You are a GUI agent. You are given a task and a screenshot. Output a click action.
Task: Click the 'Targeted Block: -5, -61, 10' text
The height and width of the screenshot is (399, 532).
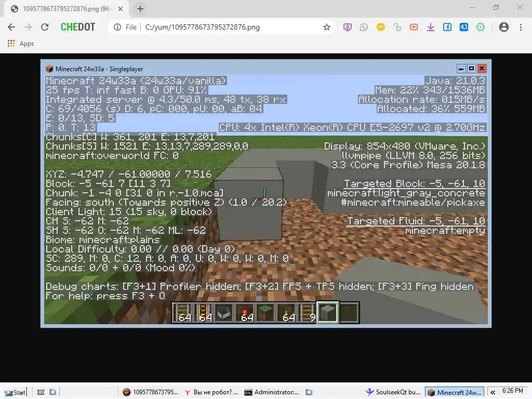coord(414,183)
